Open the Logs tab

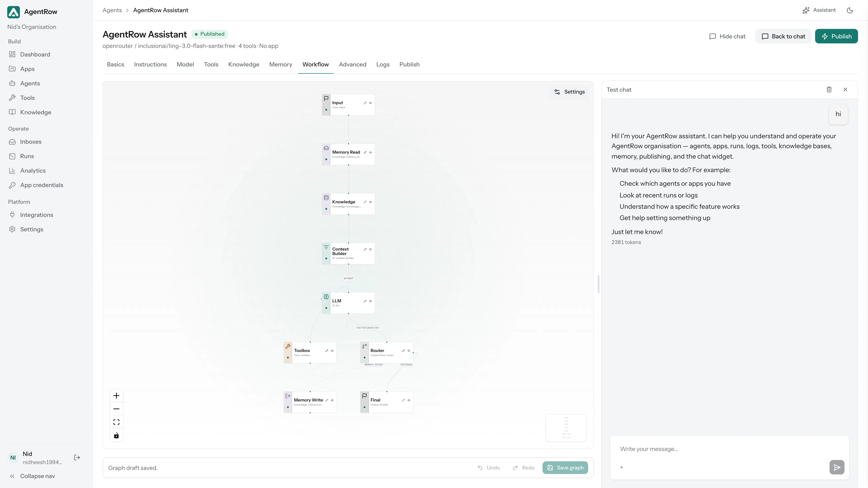[383, 65]
